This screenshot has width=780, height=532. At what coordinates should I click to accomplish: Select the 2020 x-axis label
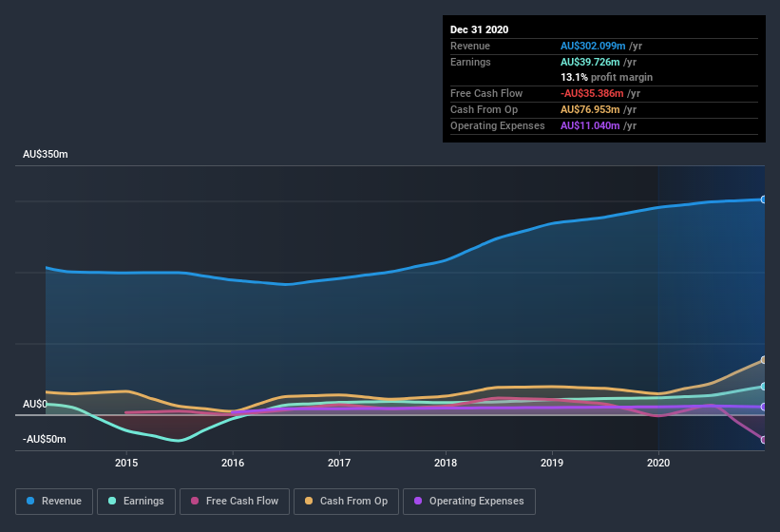pyautogui.click(x=657, y=463)
